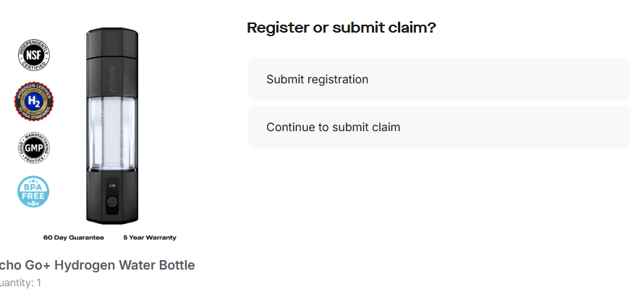Click the leaf symbol on BPA Free badge

click(33, 202)
